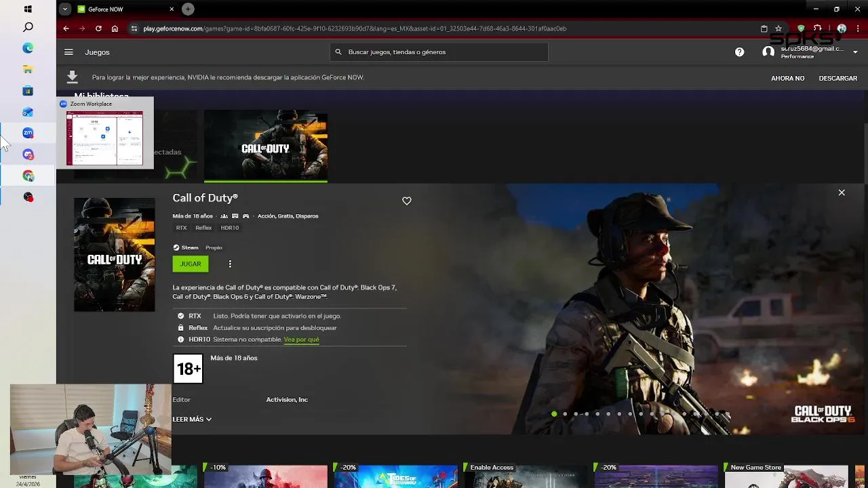868x488 pixels.
Task: Open the Enable Access game tile
Action: pyautogui.click(x=526, y=476)
